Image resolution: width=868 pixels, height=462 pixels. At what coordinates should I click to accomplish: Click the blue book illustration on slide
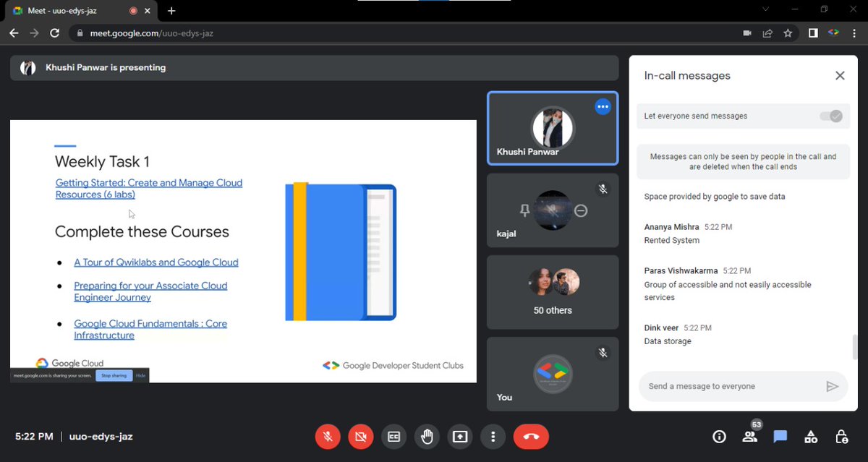(341, 252)
